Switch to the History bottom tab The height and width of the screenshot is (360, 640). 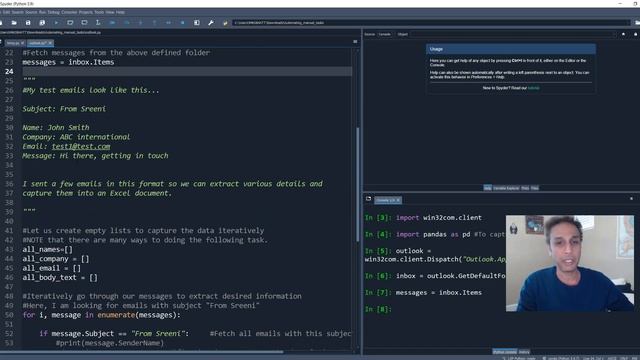pos(524,352)
